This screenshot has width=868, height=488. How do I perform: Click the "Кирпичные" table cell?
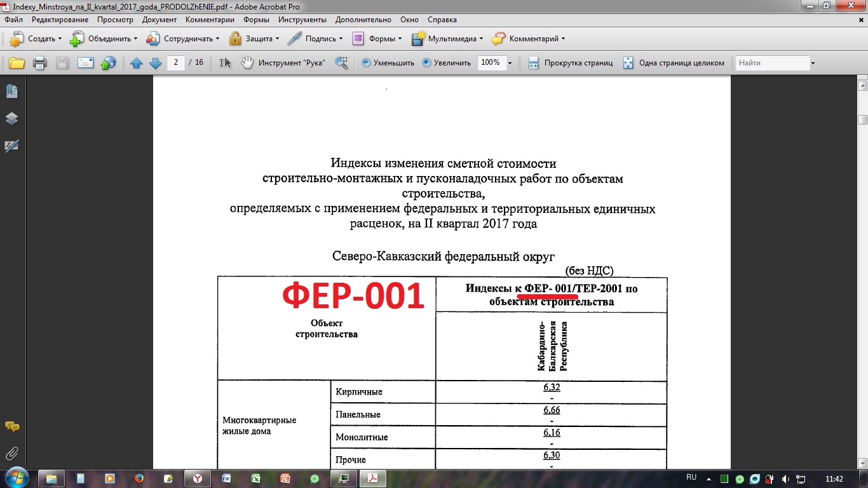click(383, 392)
